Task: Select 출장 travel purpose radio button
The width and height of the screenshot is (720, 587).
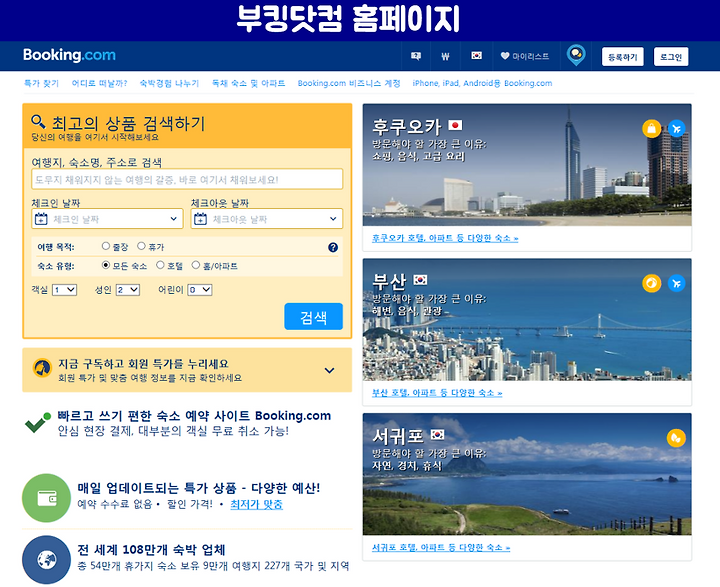Action: (x=106, y=246)
